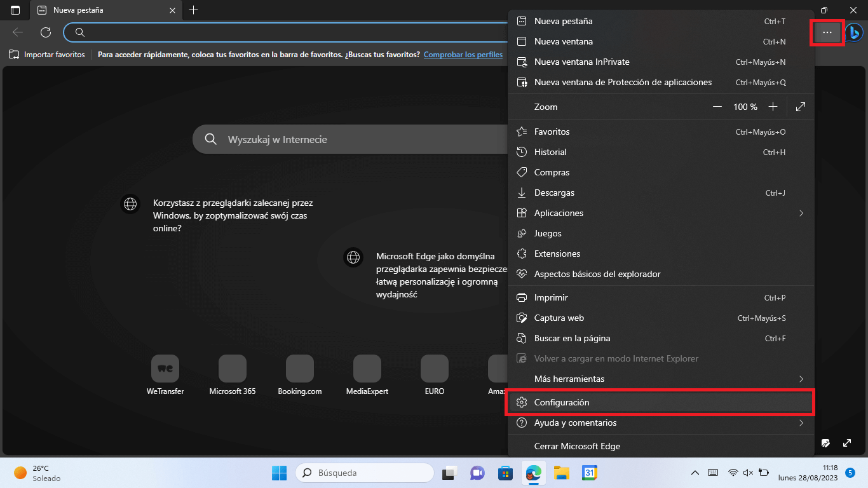This screenshot has width=868, height=488.
Task: Click the new tab plus button
Action: (x=194, y=10)
